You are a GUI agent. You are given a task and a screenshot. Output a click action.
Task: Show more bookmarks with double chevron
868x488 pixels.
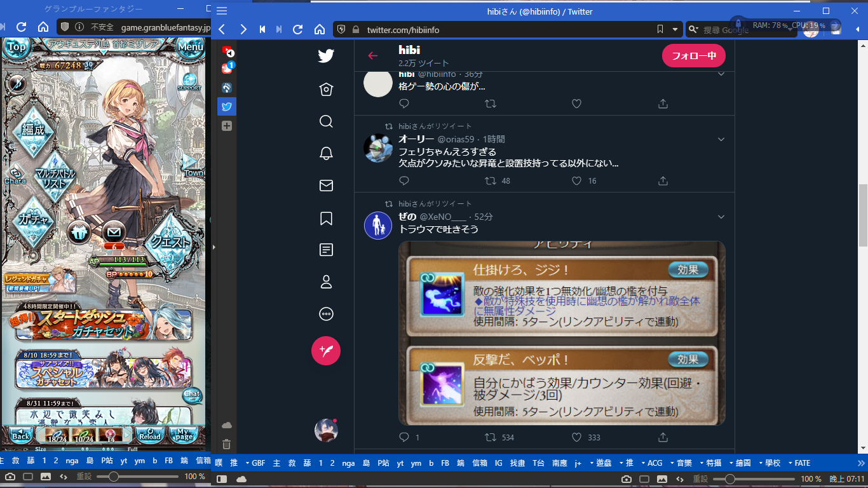[861, 463]
